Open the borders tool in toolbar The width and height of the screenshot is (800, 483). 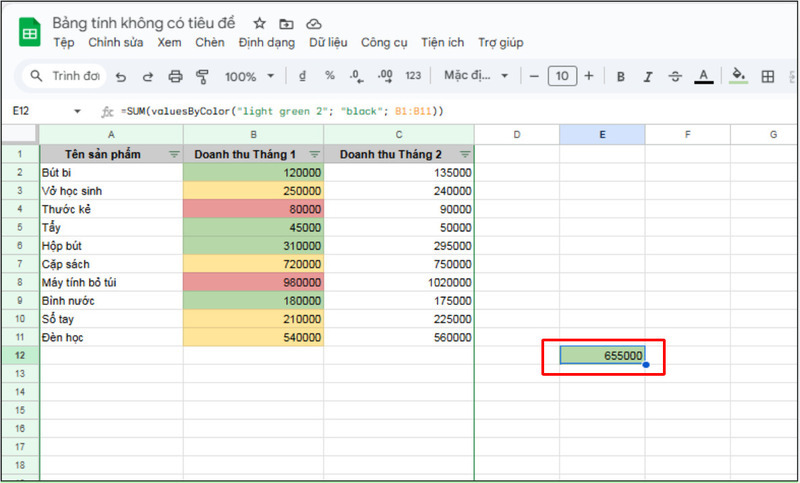coord(768,76)
